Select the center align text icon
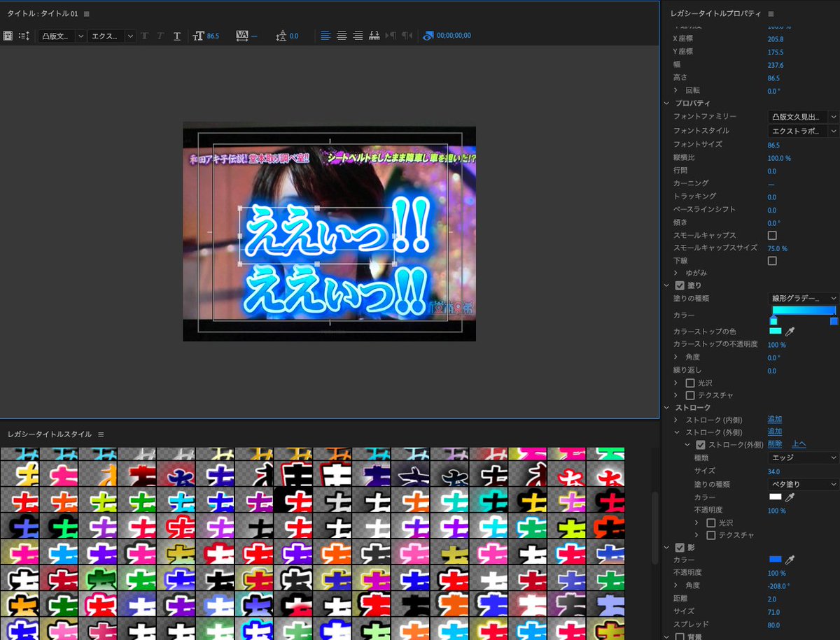840x640 pixels. click(342, 36)
